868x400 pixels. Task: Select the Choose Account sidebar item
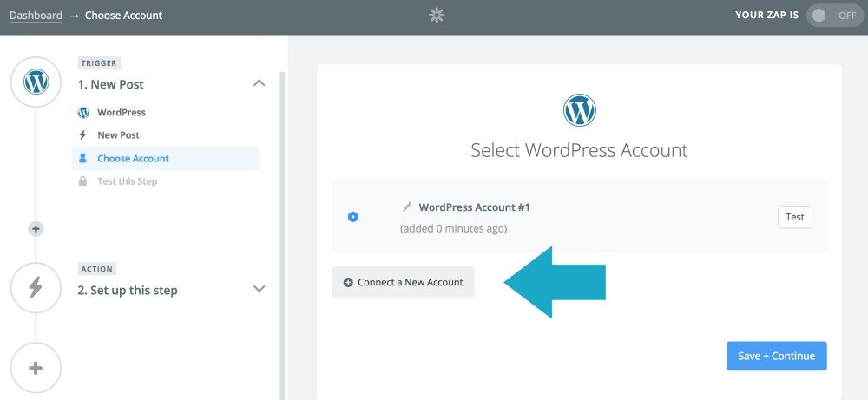166,158
